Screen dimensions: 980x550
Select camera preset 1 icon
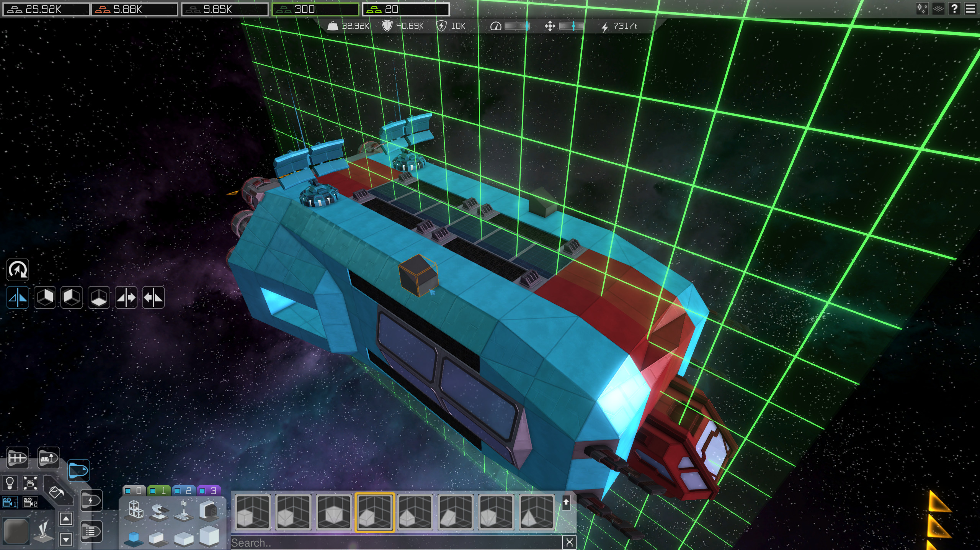[10, 503]
